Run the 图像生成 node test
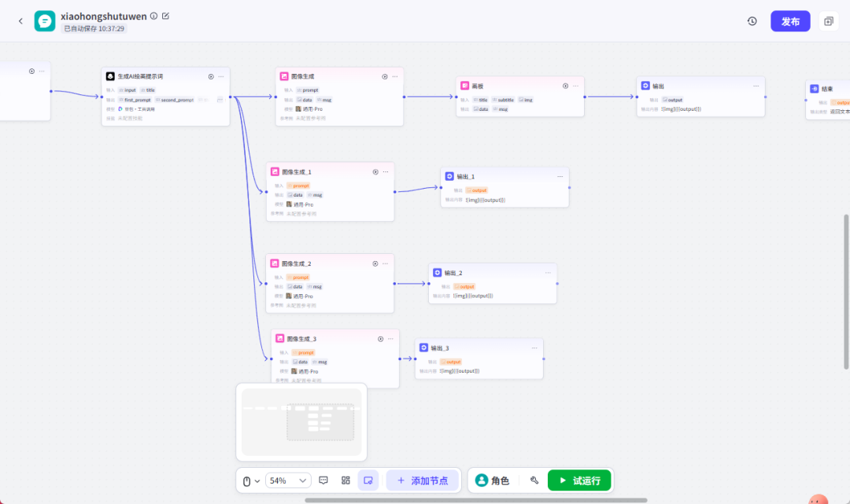This screenshot has height=504, width=850. point(384,76)
